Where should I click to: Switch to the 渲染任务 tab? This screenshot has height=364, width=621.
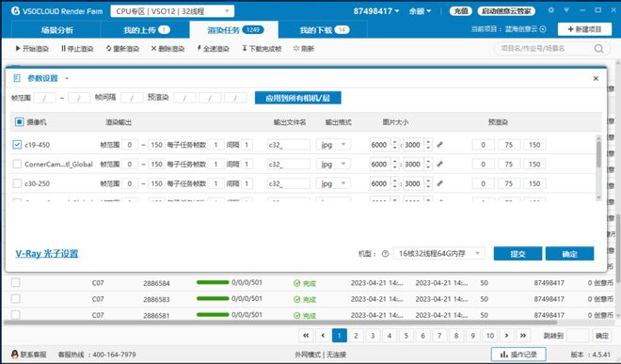(234, 30)
